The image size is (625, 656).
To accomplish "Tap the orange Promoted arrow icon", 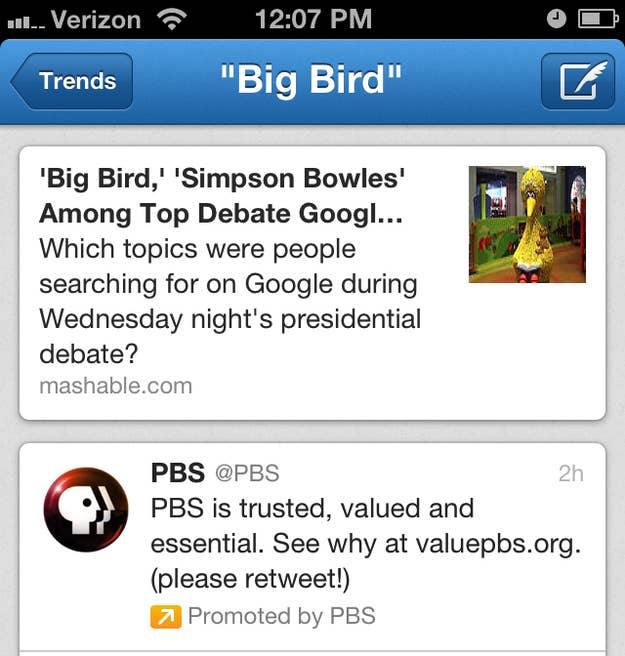I will pyautogui.click(x=166, y=617).
